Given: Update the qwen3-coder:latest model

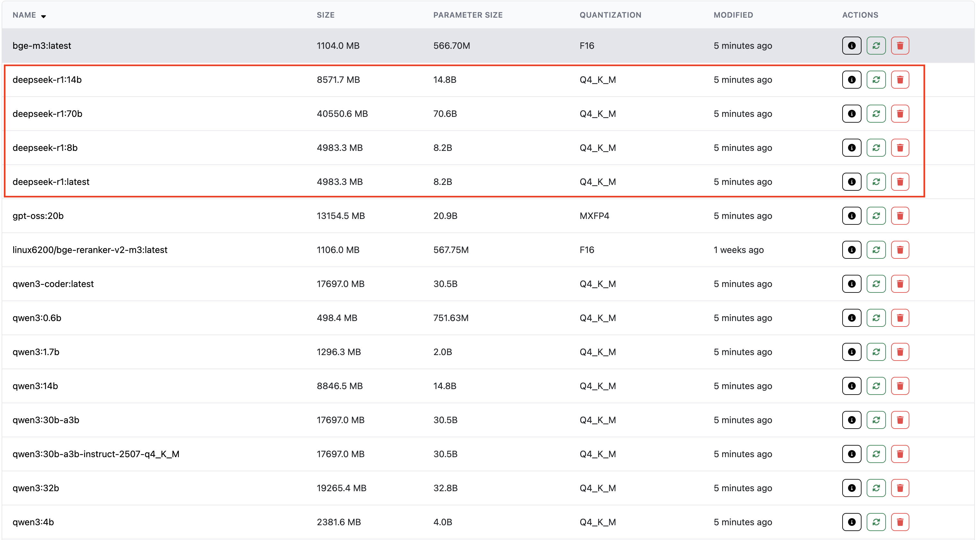Looking at the screenshot, I should click(x=876, y=284).
